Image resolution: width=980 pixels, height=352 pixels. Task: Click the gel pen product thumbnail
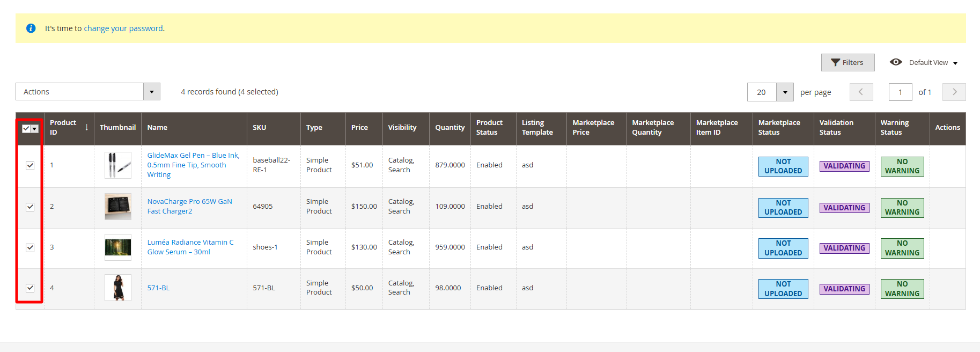[x=118, y=165]
